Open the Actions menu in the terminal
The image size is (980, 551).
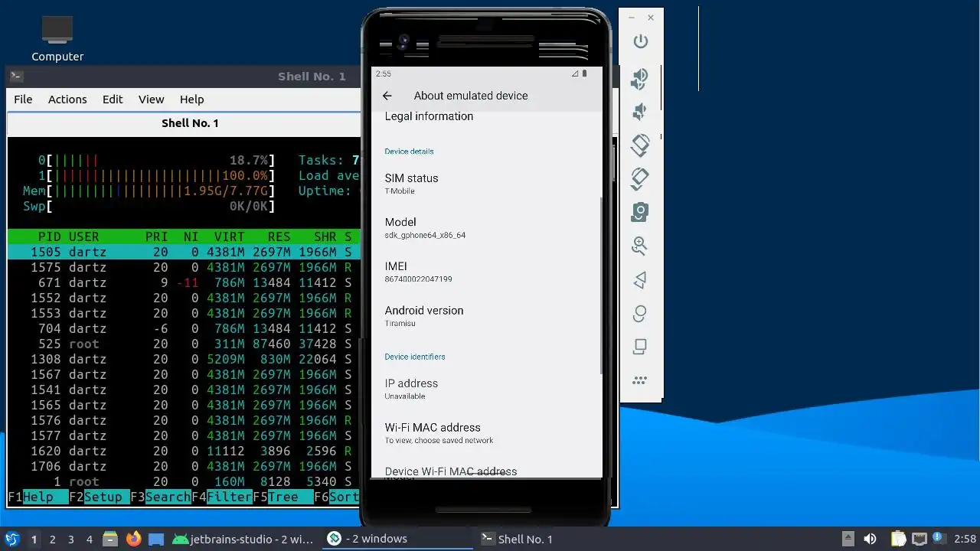click(67, 99)
